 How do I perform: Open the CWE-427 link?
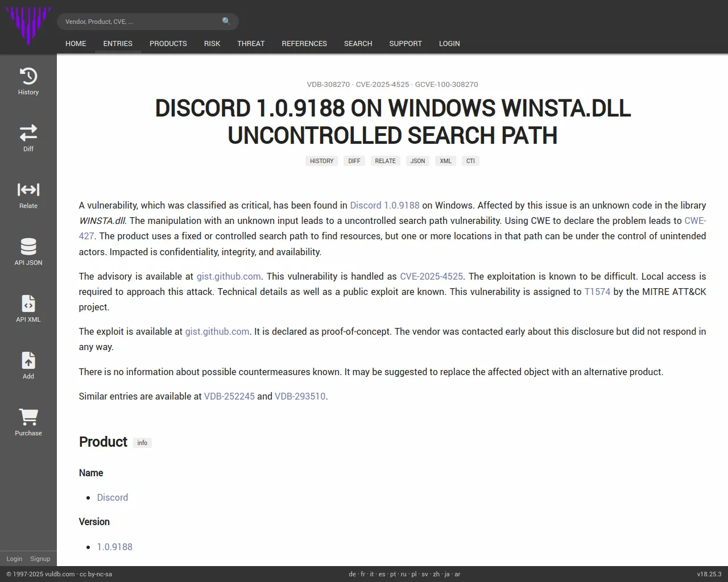point(695,221)
